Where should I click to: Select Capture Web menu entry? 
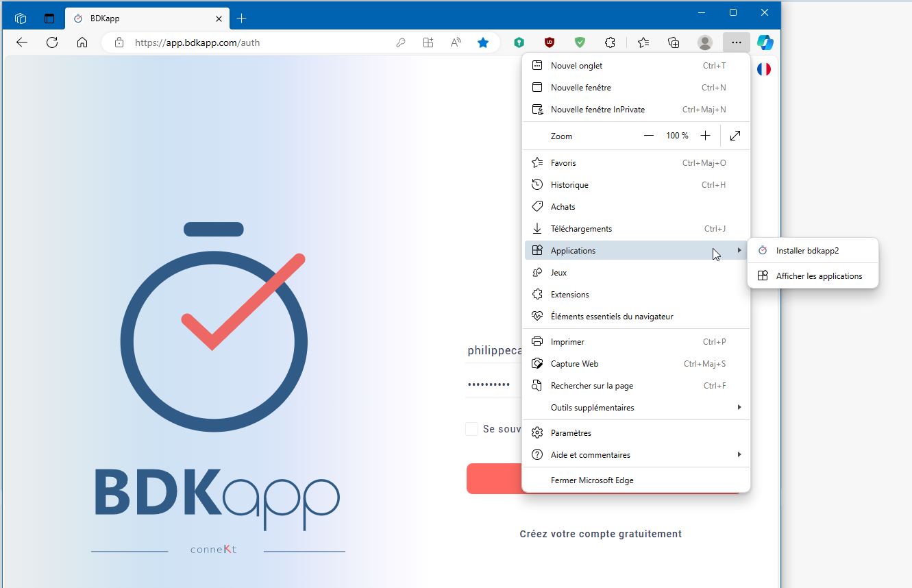click(636, 364)
